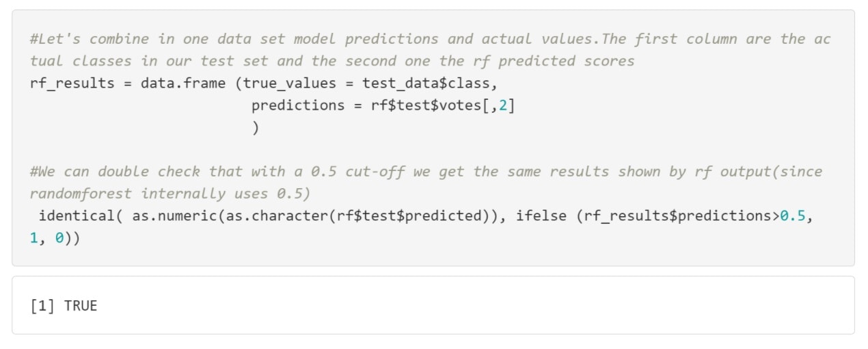Click the final "1, 0))" code line
The image size is (868, 349).
pos(55,238)
